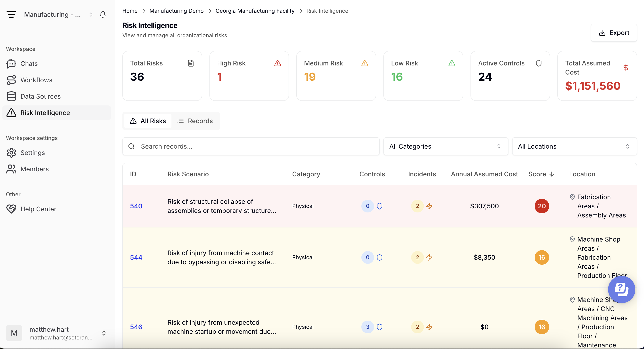Click the $8,350 cost cell
This screenshot has height=349, width=644.
(484, 258)
